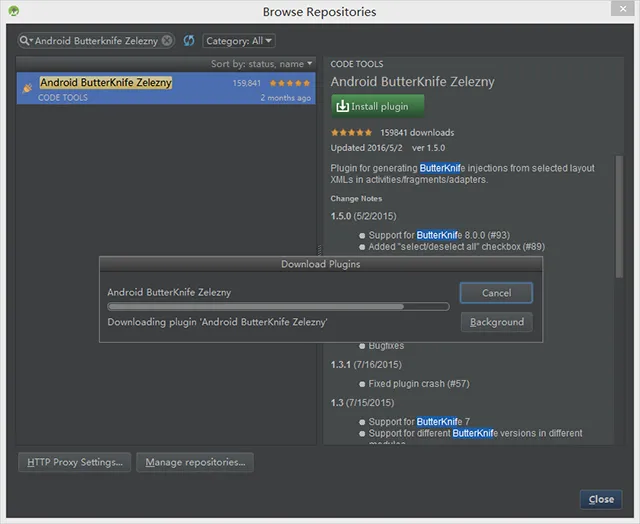Cancel the plugin download

[x=496, y=293]
